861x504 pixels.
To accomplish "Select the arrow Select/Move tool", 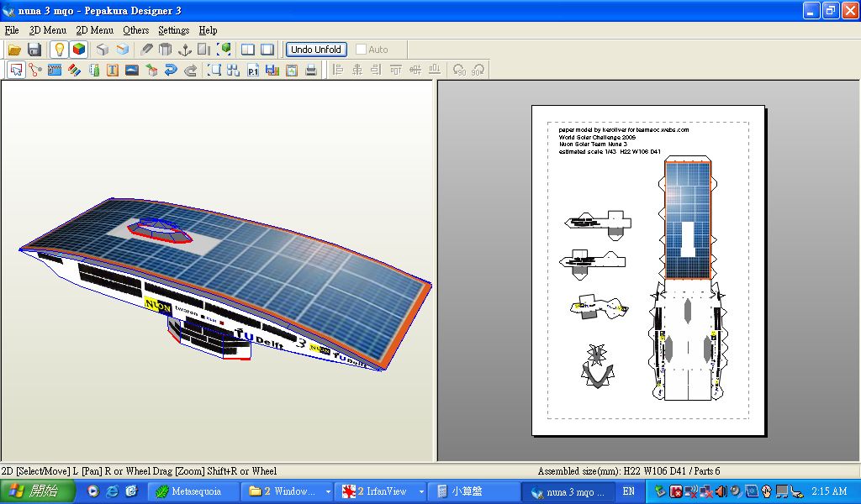I will tap(15, 71).
